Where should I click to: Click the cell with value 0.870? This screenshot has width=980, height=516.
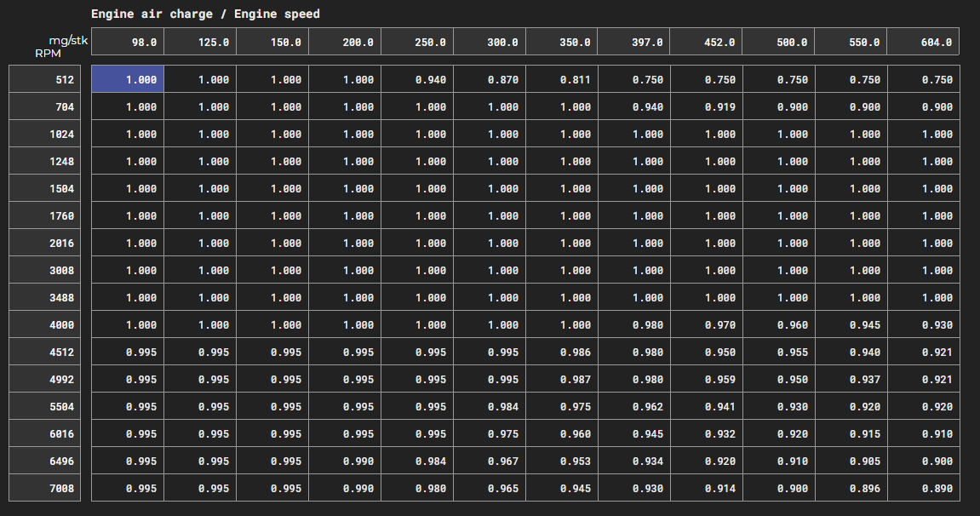tap(490, 79)
